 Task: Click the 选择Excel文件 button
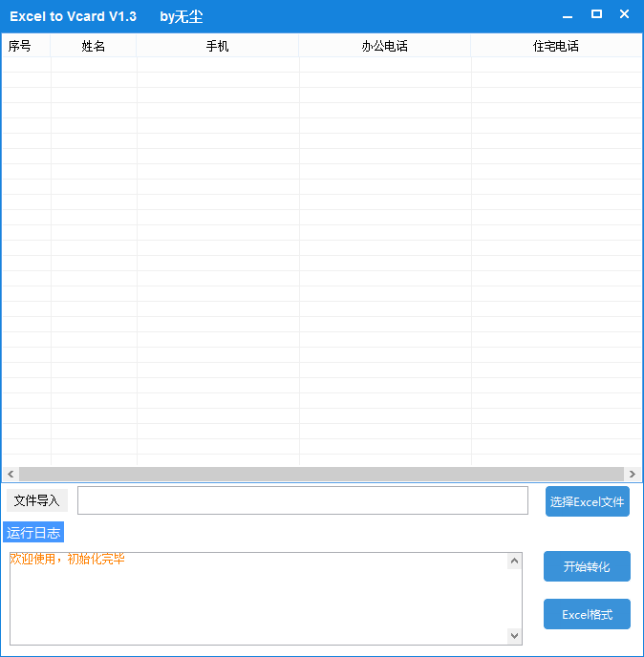pos(587,501)
